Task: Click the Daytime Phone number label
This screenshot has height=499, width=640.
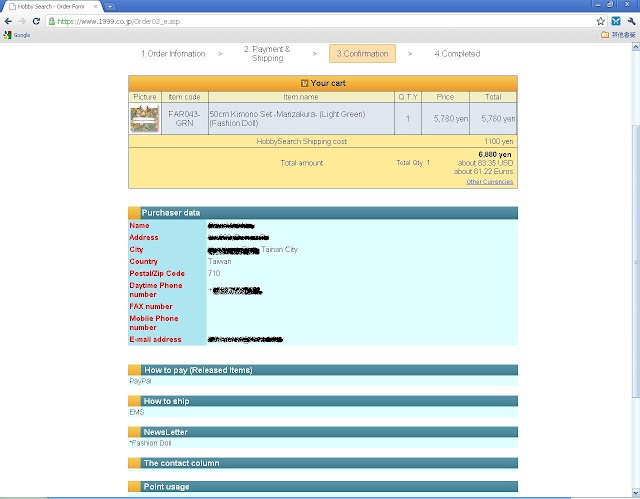Action: click(156, 290)
